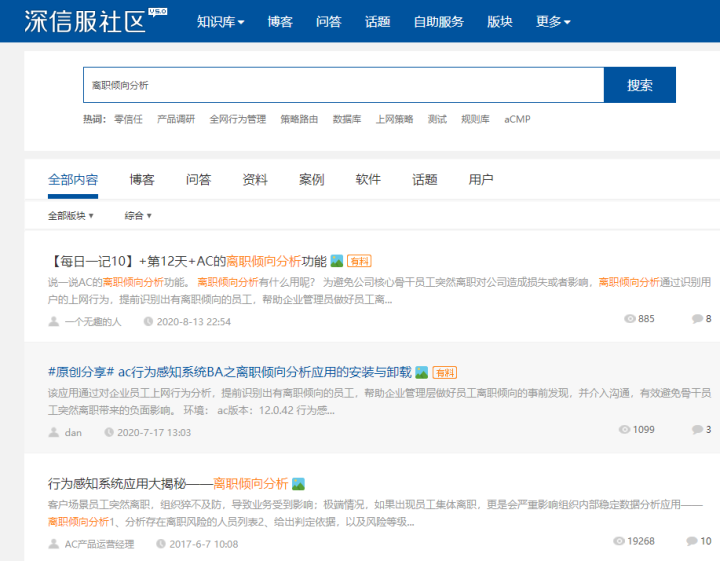Open 版块 in top navigation
The image size is (720, 561).
pos(500,22)
